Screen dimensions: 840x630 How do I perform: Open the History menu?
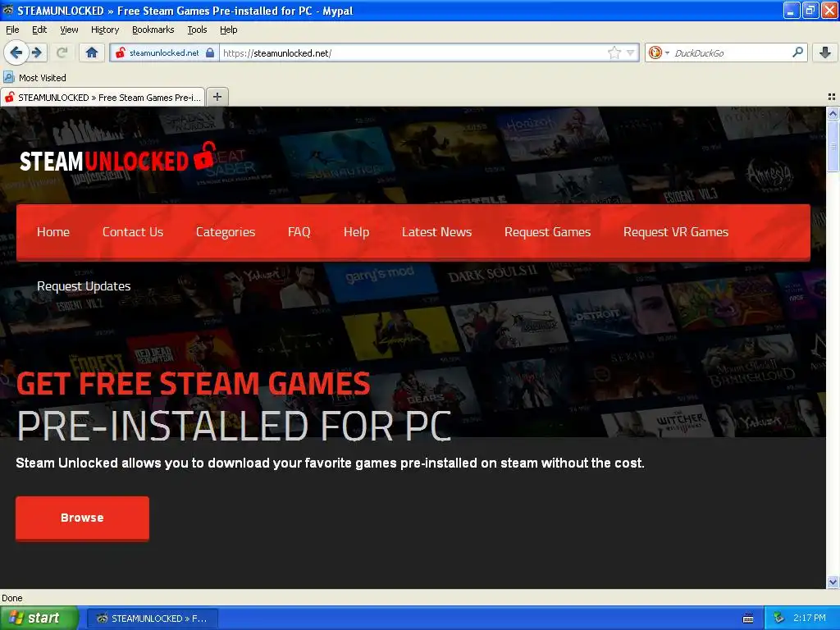(x=104, y=30)
